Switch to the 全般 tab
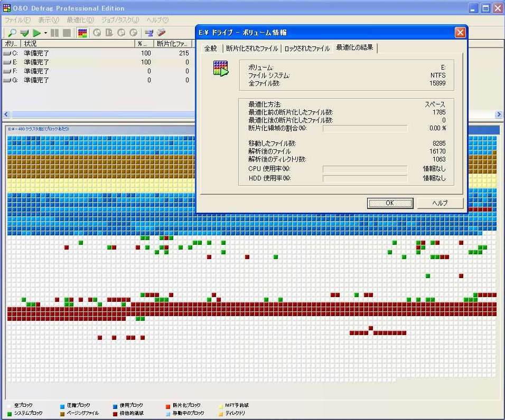Screen dimensions: 505x420 (x=211, y=49)
